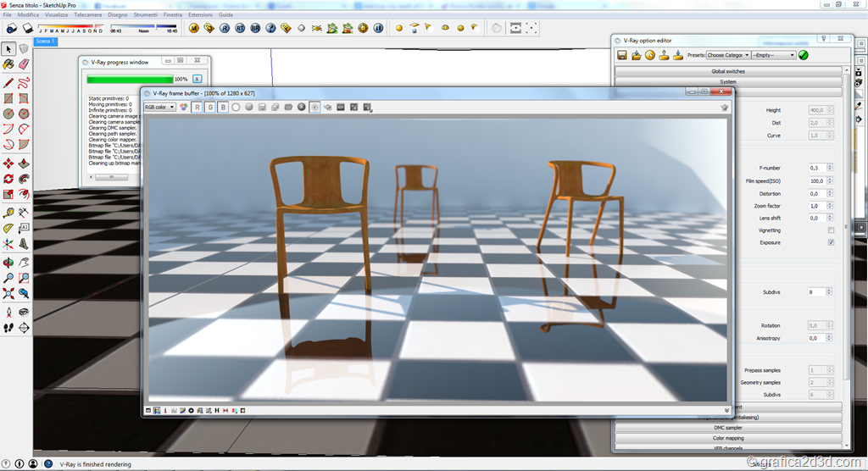This screenshot has width=868, height=471.
Task: Switch to the Scena 1 tab
Action: pos(46,41)
